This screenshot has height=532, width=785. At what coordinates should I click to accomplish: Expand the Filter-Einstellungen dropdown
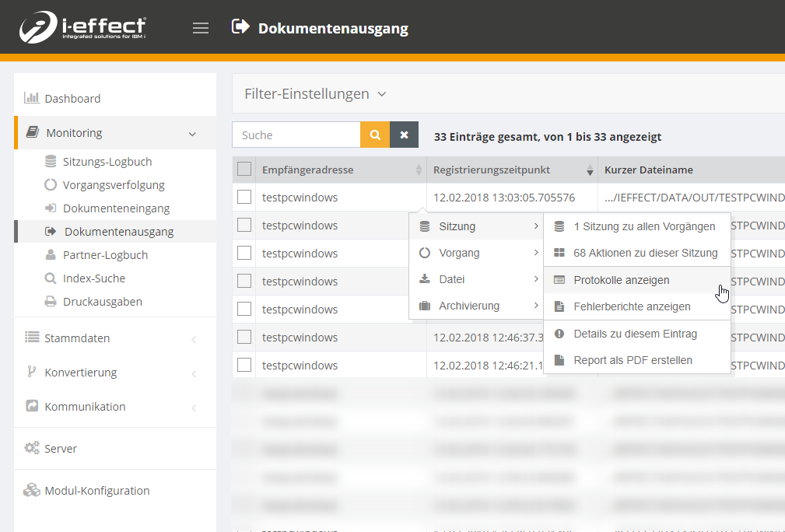(315, 94)
